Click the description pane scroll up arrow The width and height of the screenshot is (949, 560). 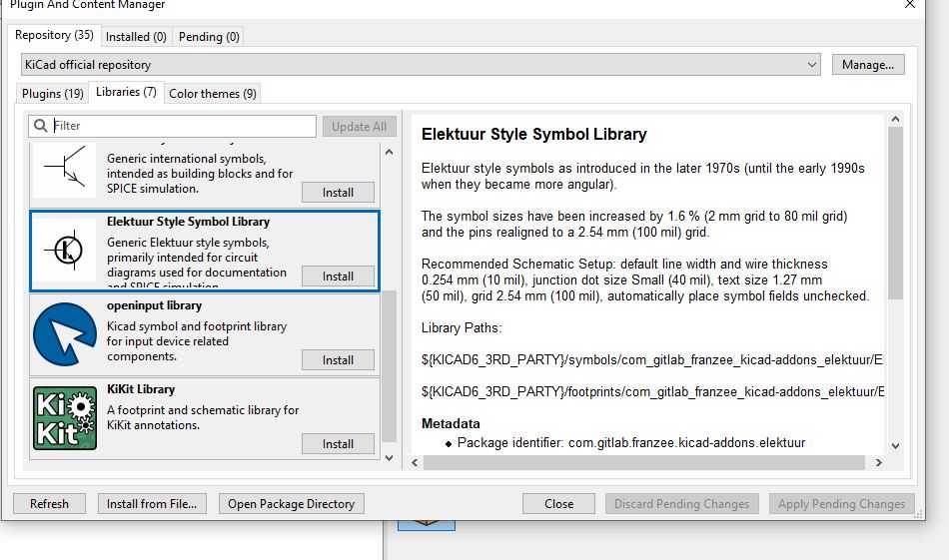(x=896, y=119)
